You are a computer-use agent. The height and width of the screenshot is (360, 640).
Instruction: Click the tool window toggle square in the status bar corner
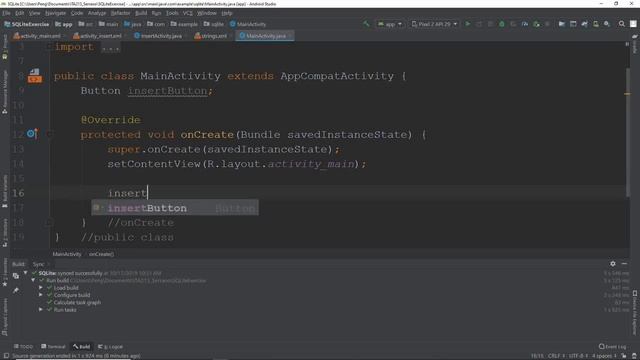click(6, 356)
